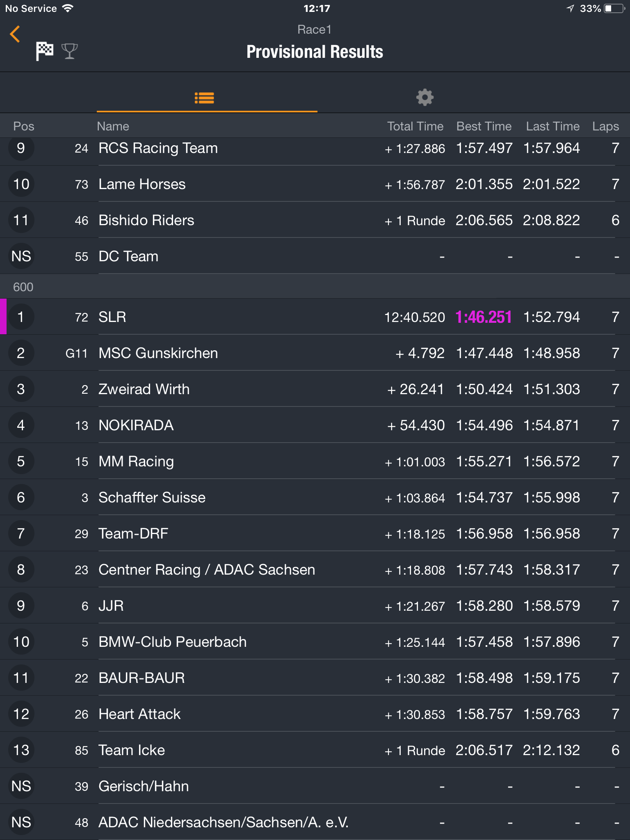Tap position 1 circle for SLR

[x=21, y=317]
